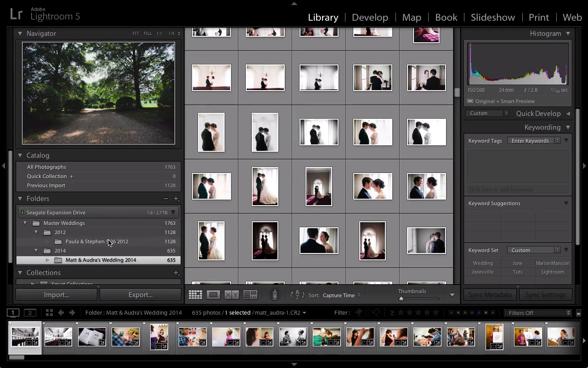The width and height of the screenshot is (588, 368).
Task: Click the add folder plus icon
Action: tap(176, 199)
